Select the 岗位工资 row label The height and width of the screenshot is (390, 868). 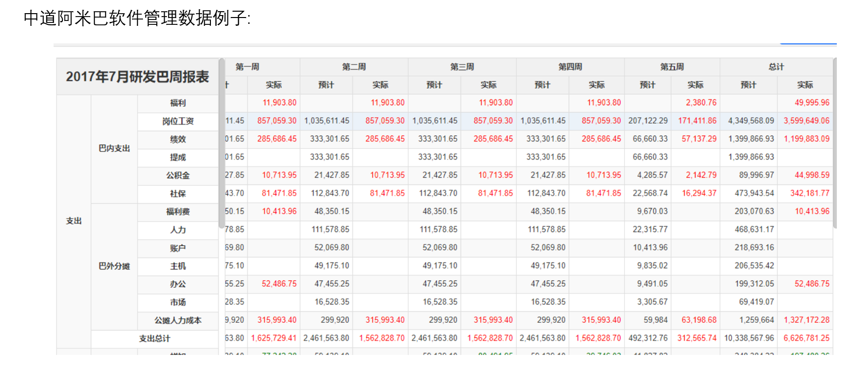[178, 121]
